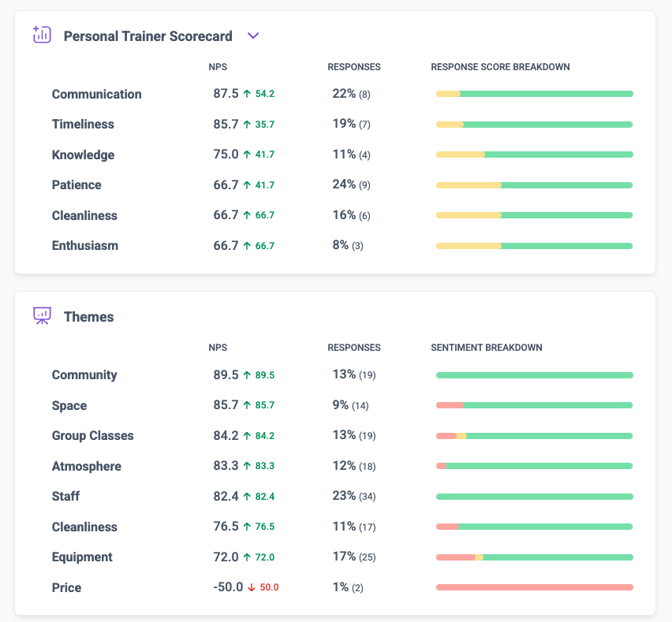Open the Timeliness row label

pos(83,125)
